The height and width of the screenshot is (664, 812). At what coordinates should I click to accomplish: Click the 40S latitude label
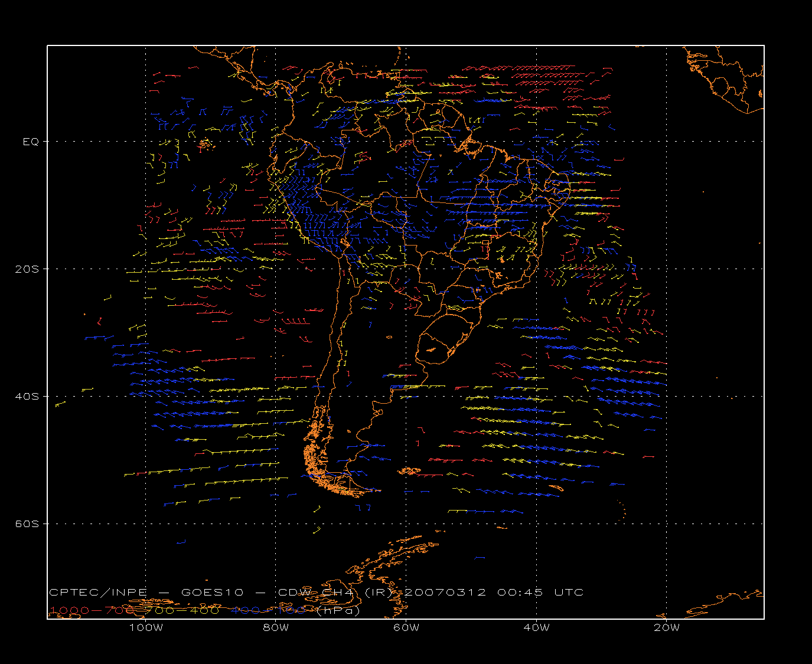(27, 397)
